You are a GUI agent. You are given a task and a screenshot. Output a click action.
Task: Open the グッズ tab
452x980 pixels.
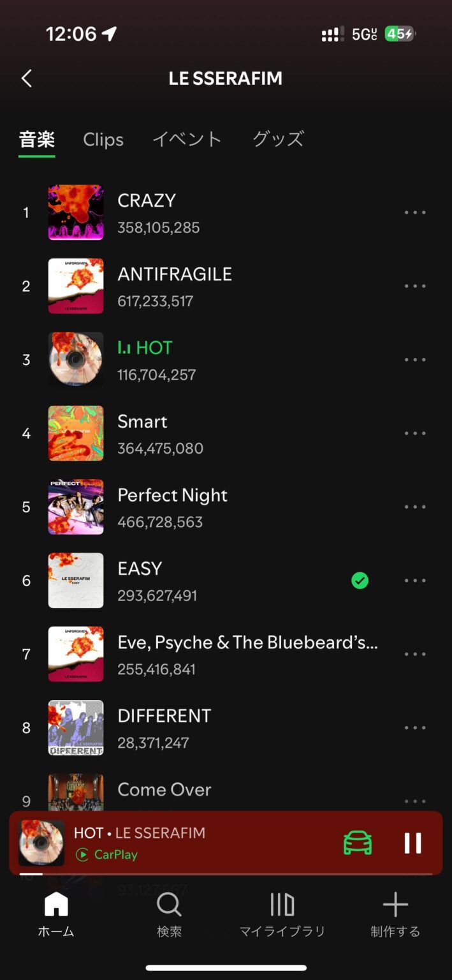pyautogui.click(x=277, y=139)
